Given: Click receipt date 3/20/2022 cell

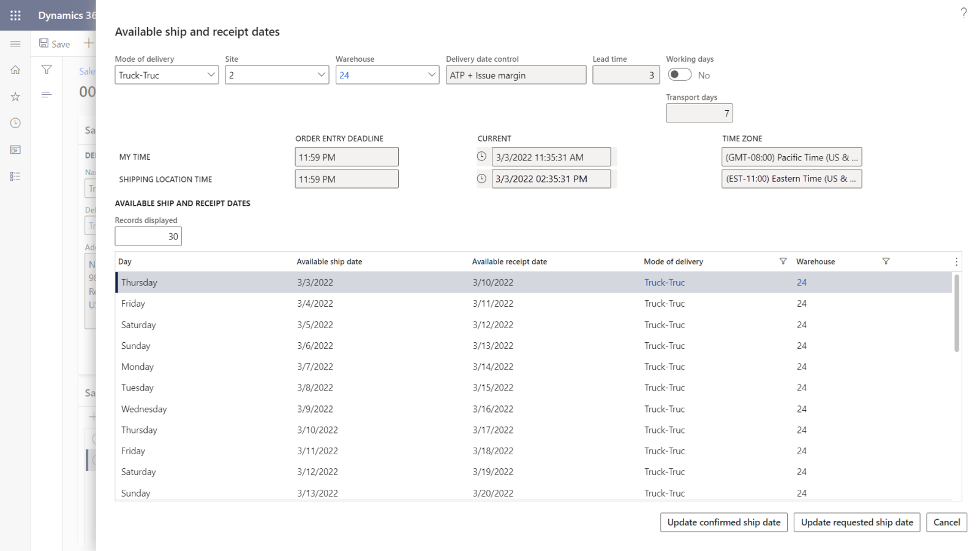Looking at the screenshot, I should click(493, 493).
